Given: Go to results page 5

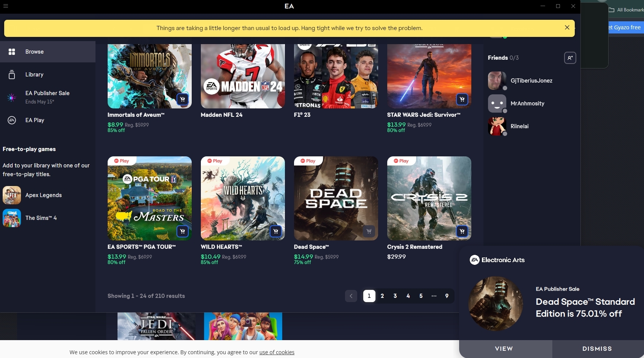Looking at the screenshot, I should tap(421, 296).
